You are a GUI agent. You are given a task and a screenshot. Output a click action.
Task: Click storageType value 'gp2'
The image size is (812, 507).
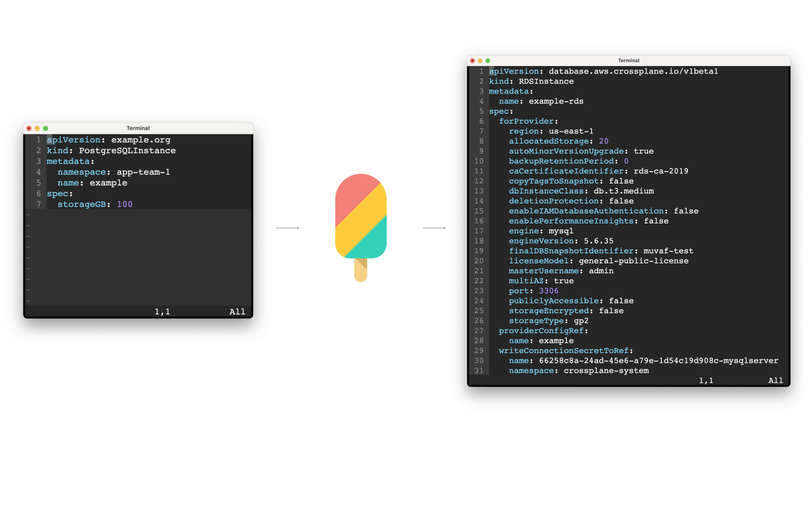tap(581, 321)
